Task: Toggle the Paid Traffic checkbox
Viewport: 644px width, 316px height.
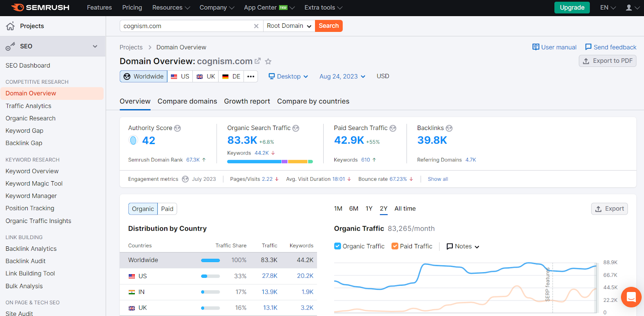Action: (x=395, y=246)
